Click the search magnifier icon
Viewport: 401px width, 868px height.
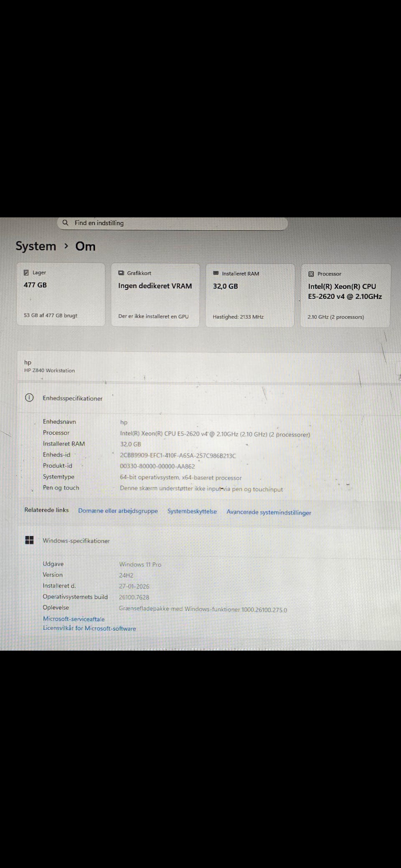pos(65,223)
